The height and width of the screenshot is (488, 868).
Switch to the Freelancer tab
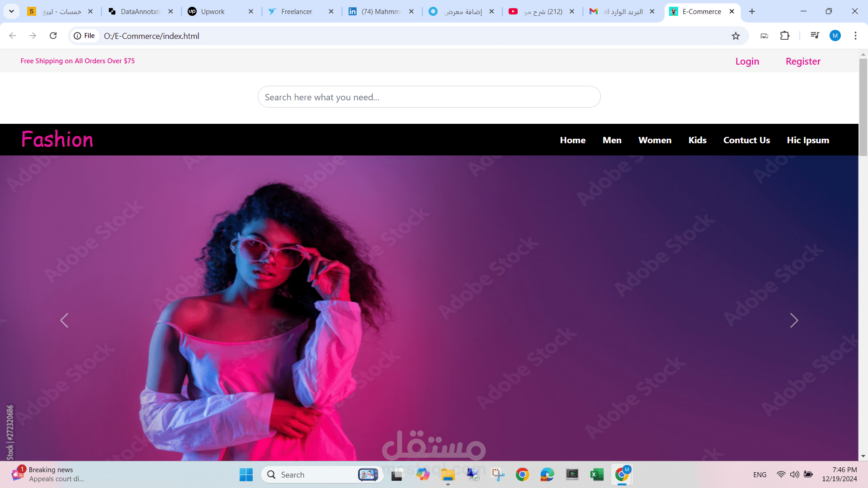tap(296, 12)
